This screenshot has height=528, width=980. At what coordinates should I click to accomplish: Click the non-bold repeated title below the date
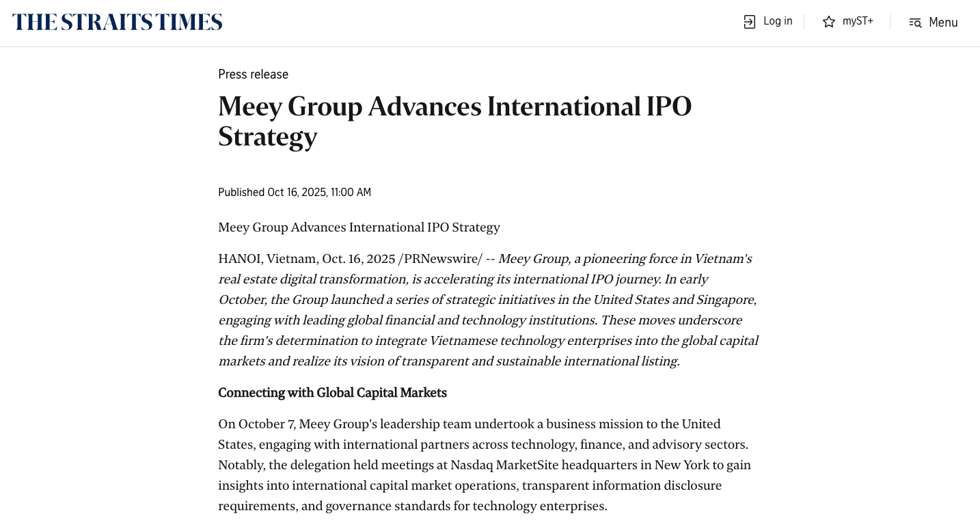(x=359, y=227)
